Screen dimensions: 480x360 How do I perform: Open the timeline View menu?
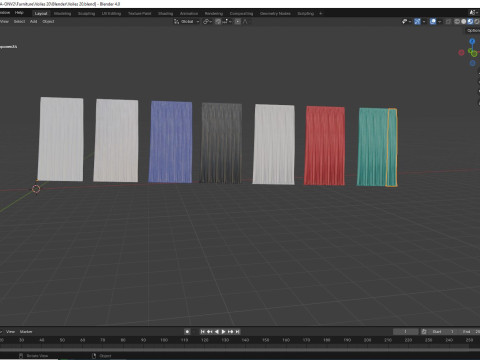11,332
